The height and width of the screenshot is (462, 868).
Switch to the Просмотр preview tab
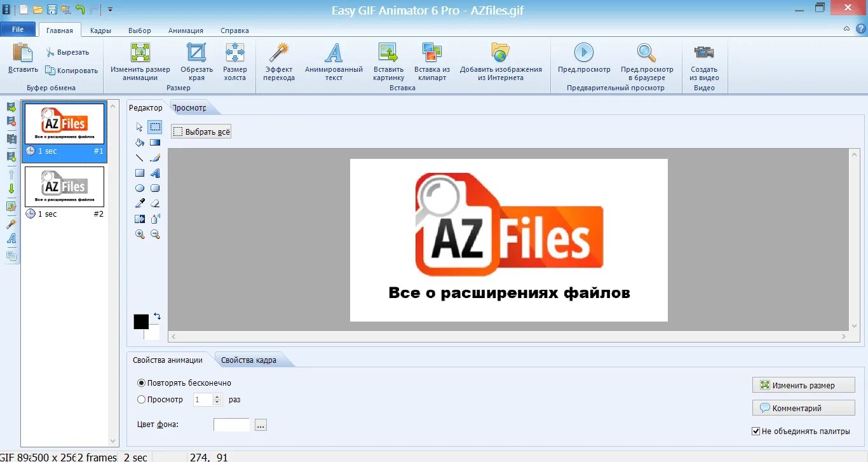[x=190, y=107]
